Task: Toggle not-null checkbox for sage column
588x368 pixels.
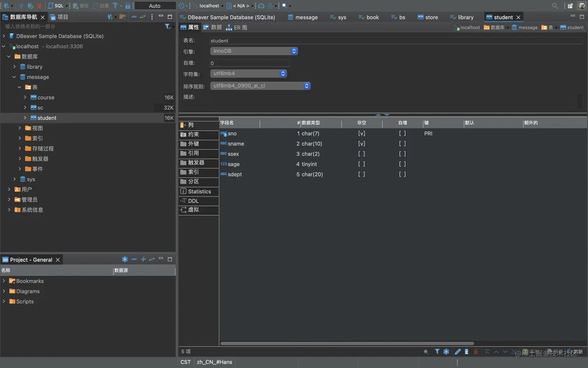Action: tap(362, 164)
